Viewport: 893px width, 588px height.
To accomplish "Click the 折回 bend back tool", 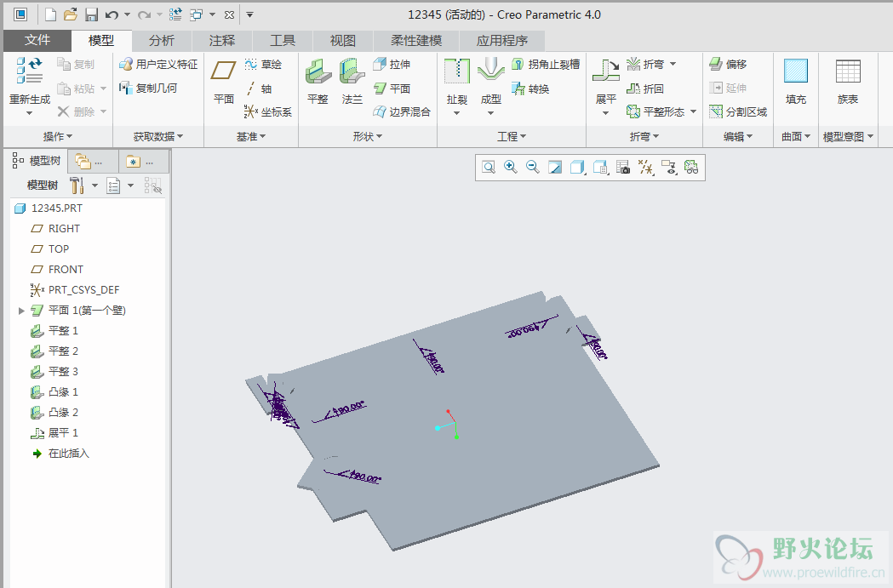I will pos(644,88).
